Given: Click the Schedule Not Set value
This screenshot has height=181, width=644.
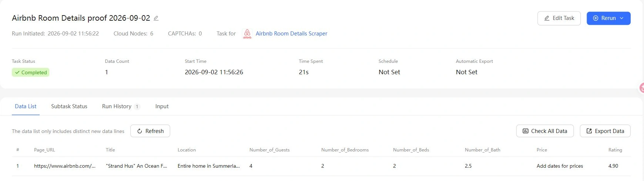Looking at the screenshot, I should coord(389,72).
